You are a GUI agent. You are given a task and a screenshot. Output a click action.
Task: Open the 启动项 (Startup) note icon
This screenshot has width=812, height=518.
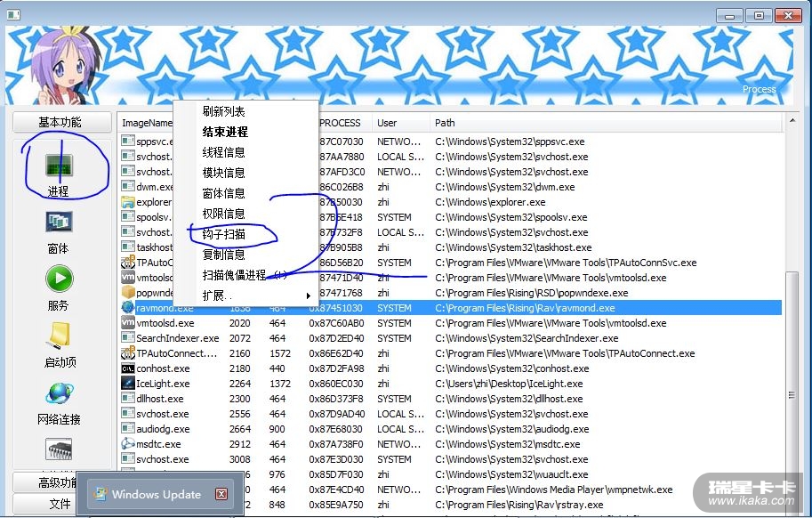(60, 336)
